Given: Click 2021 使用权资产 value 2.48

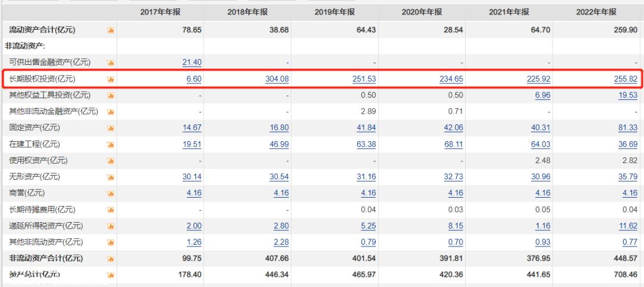Looking at the screenshot, I should click(x=543, y=161).
